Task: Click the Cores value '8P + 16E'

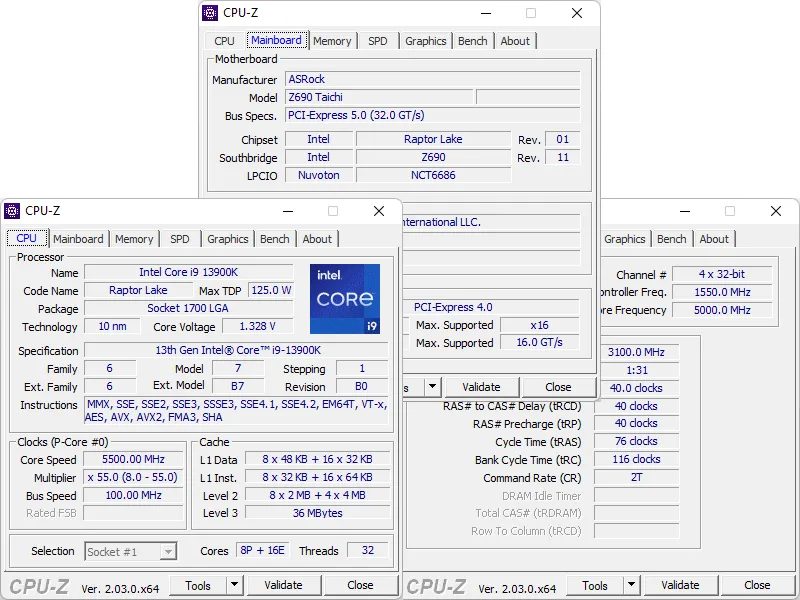Action: click(x=262, y=551)
